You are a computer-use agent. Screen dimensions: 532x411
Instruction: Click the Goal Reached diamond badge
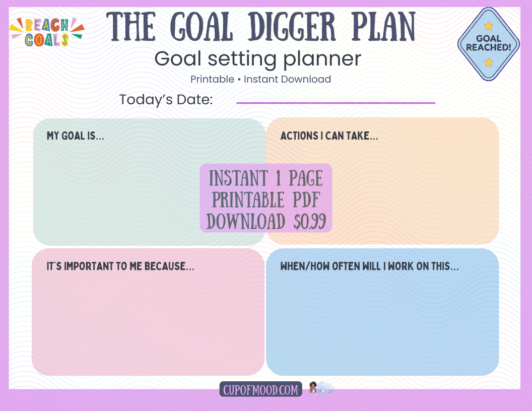click(488, 44)
